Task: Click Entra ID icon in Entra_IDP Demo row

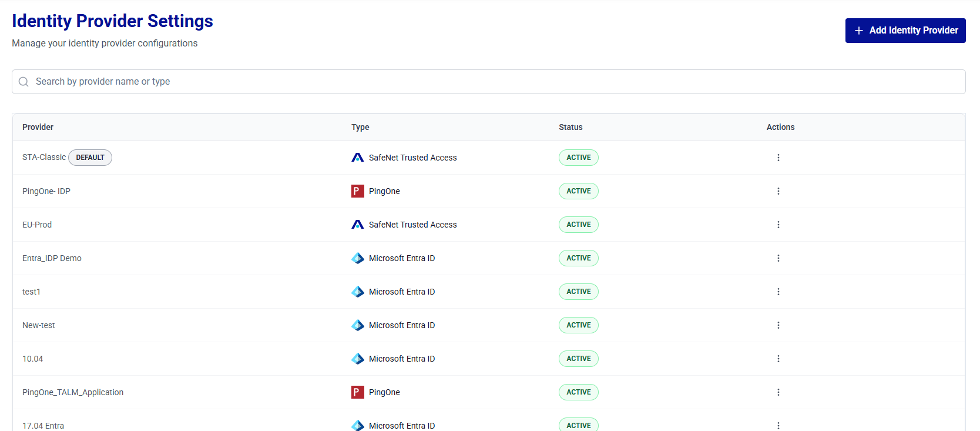Action: click(x=358, y=258)
